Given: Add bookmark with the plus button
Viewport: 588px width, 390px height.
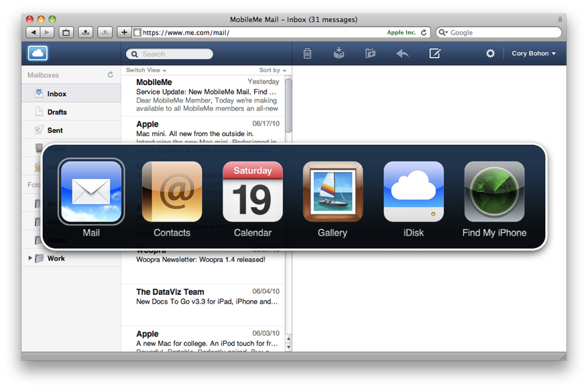Looking at the screenshot, I should pyautogui.click(x=124, y=33).
